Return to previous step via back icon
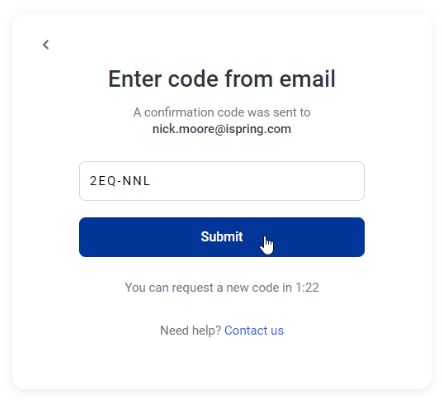The width and height of the screenshot is (442, 408). pyautogui.click(x=46, y=45)
